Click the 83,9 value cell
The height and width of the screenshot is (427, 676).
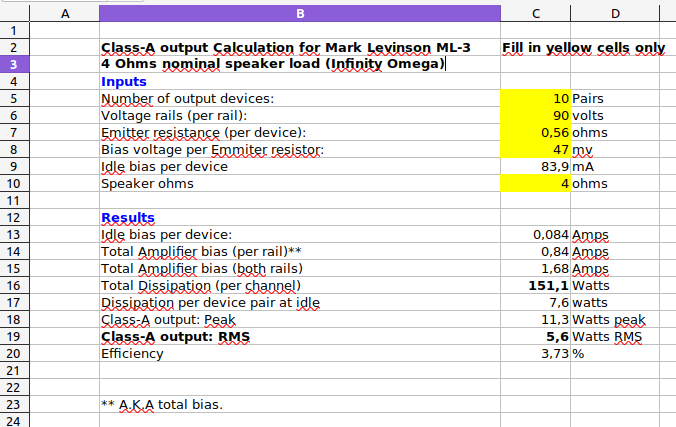(535, 166)
